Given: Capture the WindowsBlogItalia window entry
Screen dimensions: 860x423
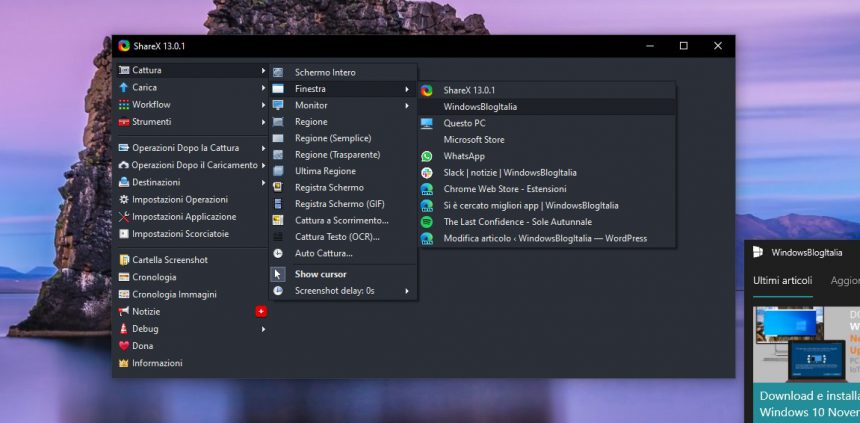Looking at the screenshot, I should tap(547, 107).
